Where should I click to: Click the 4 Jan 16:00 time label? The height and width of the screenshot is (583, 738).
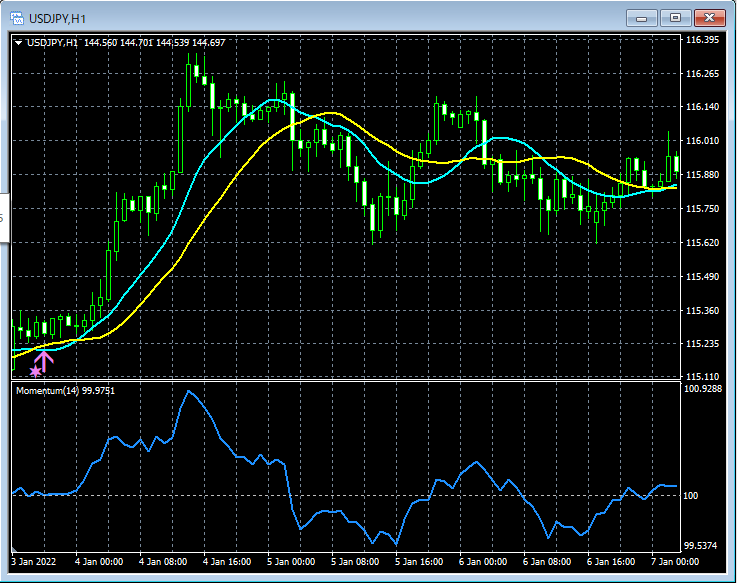click(x=227, y=562)
